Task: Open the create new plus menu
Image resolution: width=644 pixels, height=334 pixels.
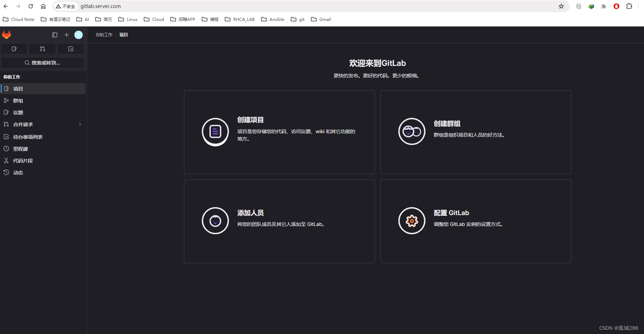Action: (67, 35)
